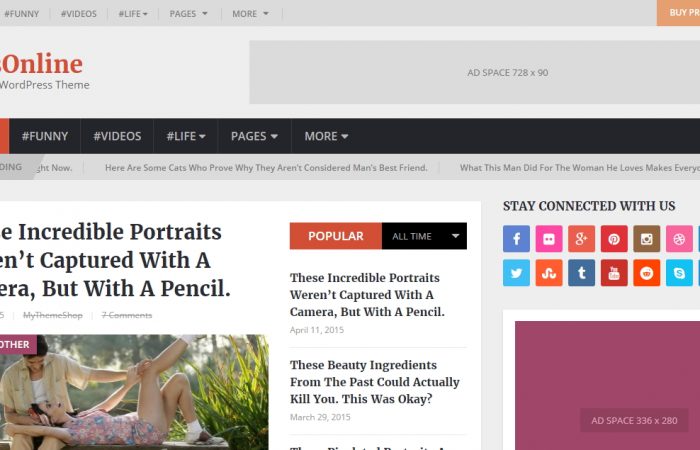Open the Tumblr social icon

(581, 273)
